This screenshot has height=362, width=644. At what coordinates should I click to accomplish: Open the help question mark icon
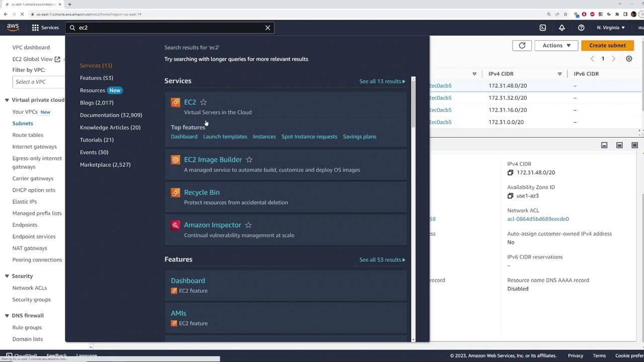tap(581, 28)
